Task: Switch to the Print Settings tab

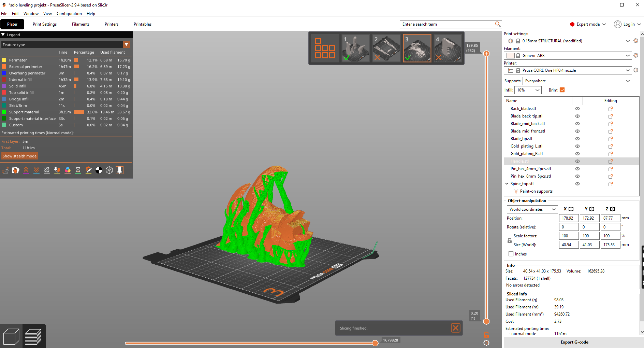Action: click(x=45, y=24)
